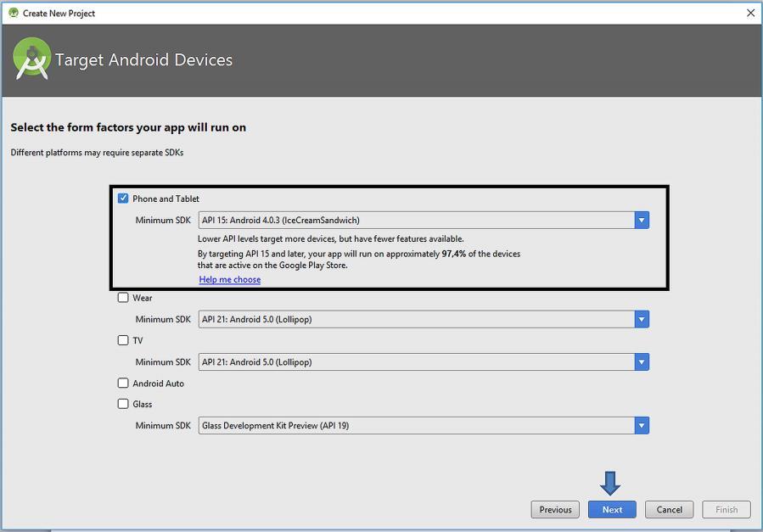Open the Phone and Tablet minimum SDK dropdown arrow
Viewport: 763px width, 532px height.
pos(642,221)
